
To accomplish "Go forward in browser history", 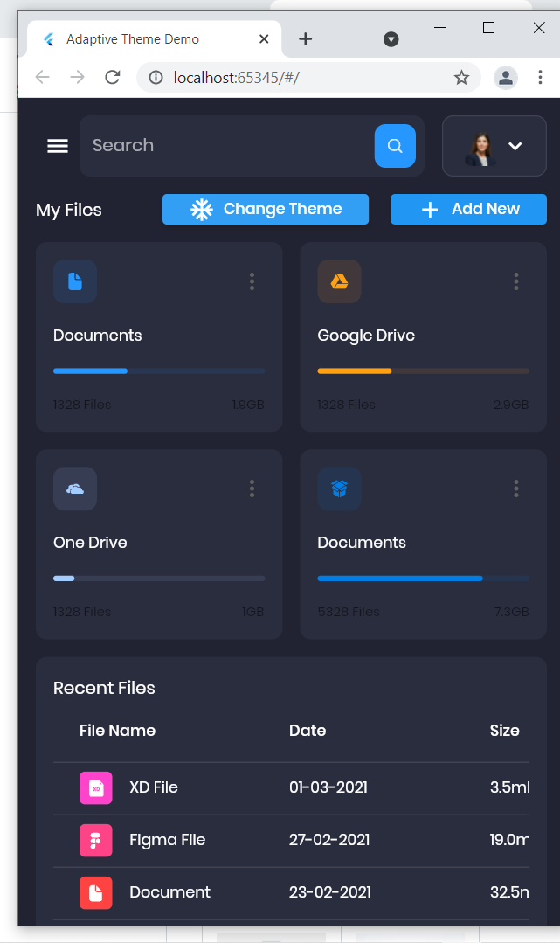I will [x=77, y=77].
